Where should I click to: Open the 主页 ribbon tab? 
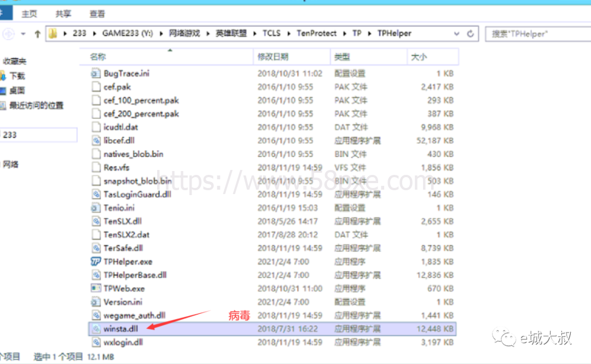pos(30,14)
